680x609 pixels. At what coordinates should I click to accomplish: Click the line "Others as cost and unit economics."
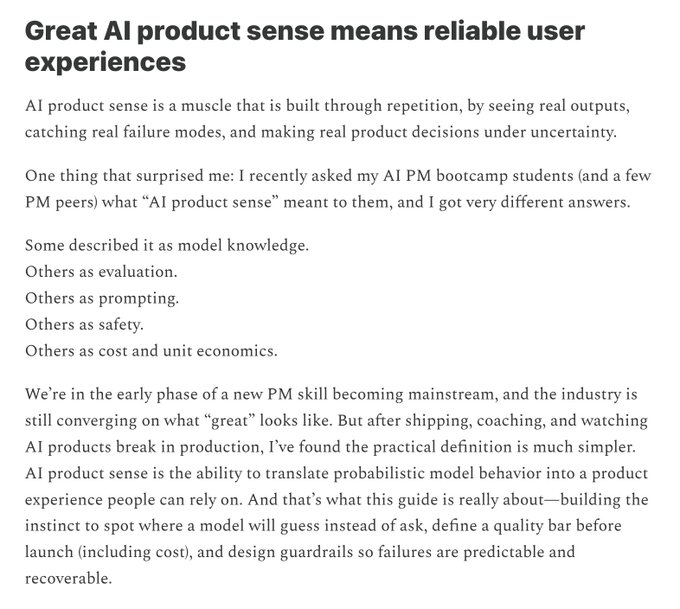[151, 350]
